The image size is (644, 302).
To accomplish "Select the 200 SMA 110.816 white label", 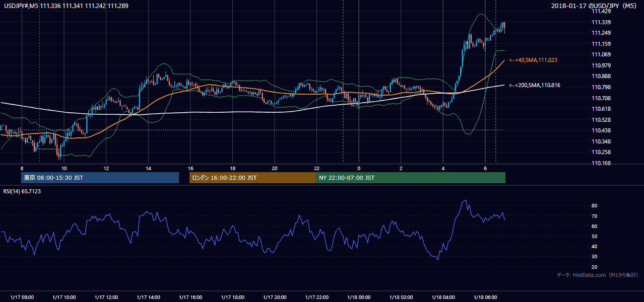I will click(535, 86).
